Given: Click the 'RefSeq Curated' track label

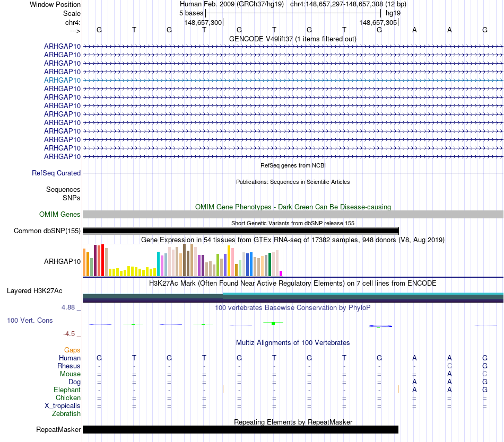Looking at the screenshot, I should [x=56, y=173].
